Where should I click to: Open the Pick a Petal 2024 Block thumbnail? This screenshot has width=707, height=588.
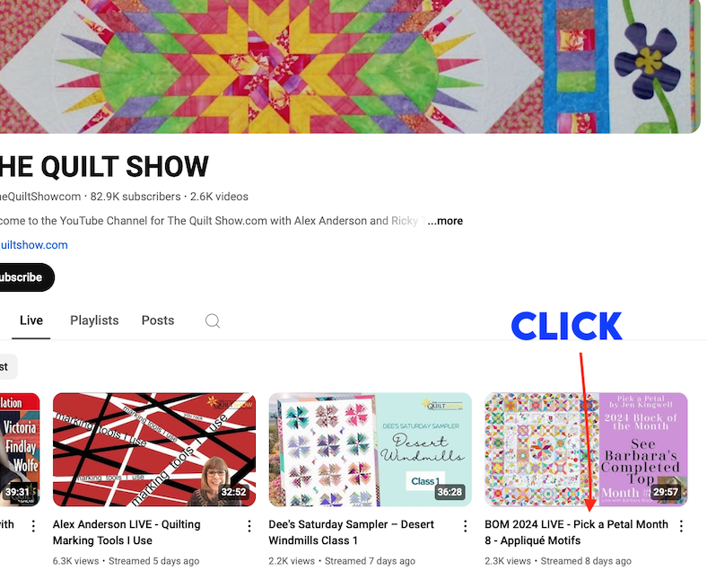586,450
